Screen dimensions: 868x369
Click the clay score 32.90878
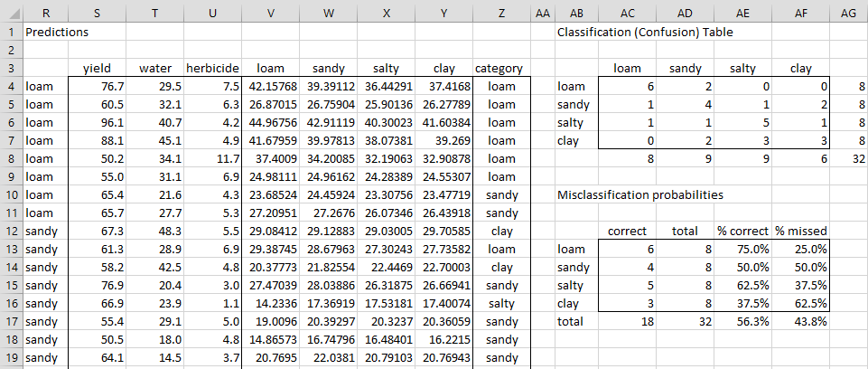point(444,159)
